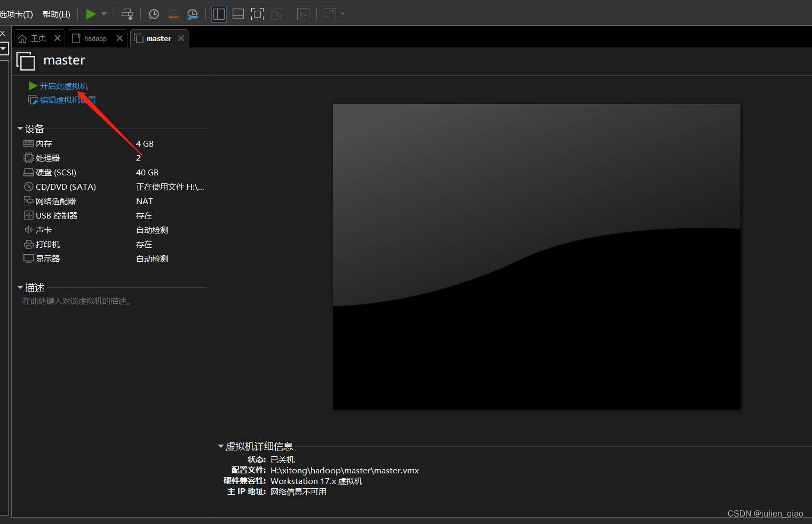The image size is (812, 524).
Task: Open the stretch mode dropdown arrow
Action: tap(343, 14)
